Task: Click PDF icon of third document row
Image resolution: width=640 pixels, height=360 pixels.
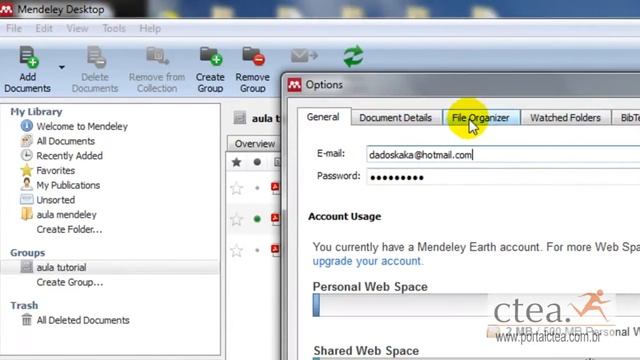Action: click(x=276, y=250)
